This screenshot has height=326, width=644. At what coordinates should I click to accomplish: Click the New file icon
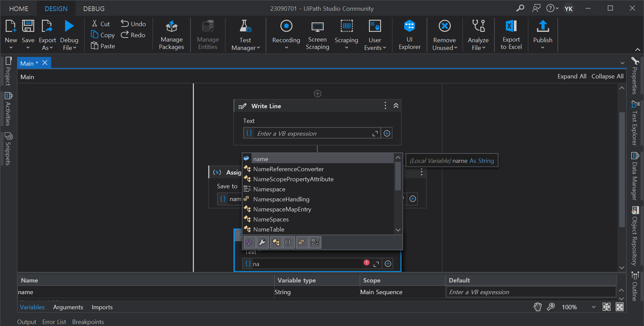pyautogui.click(x=11, y=26)
